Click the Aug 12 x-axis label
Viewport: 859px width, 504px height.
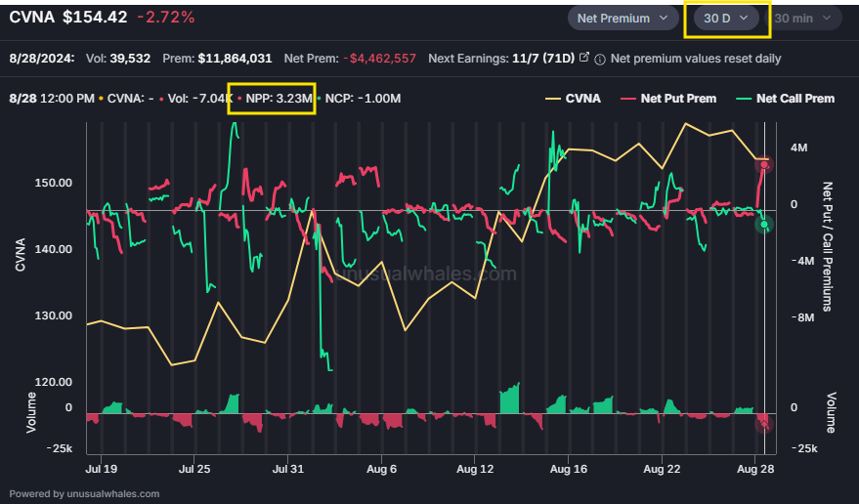tap(475, 470)
